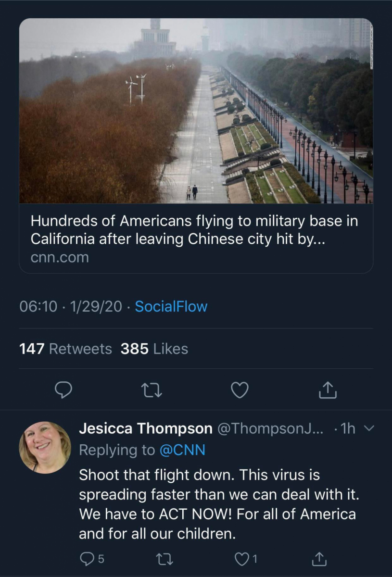392x577 pixels.
Task: View the 147 Retweets list
Action: coord(65,349)
